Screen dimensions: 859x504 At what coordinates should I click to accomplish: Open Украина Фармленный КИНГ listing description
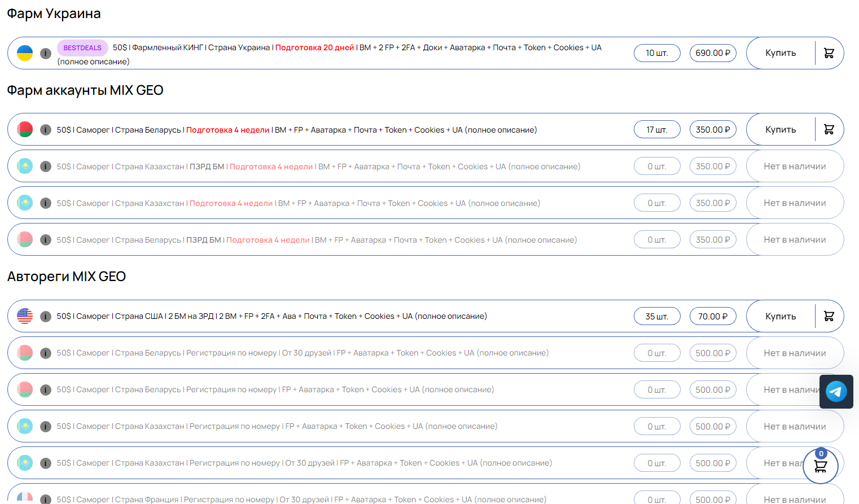329,54
